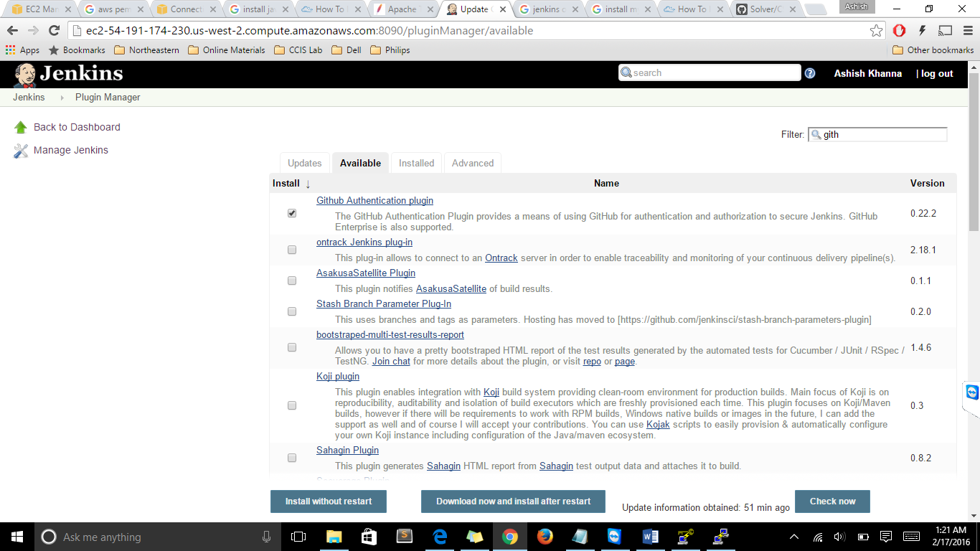980x551 pixels.
Task: Check the ontrack Jenkins plug-in checkbox
Action: (x=292, y=250)
